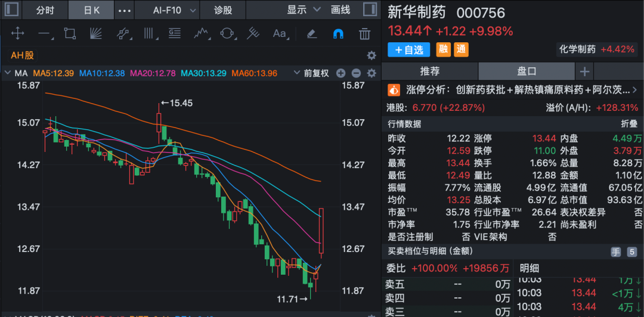The width and height of the screenshot is (644, 317).
Task: Select the move/pan crosshair arrows tool
Action: tap(17, 33)
